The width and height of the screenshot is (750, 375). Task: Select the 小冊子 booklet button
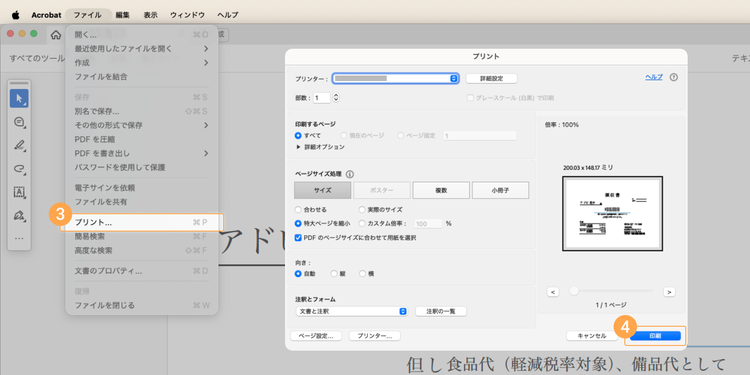point(500,190)
